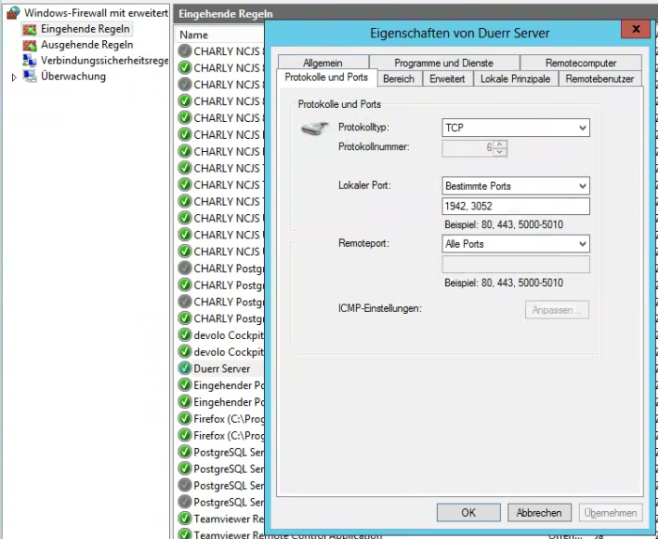Viewport: 658px width, 539px height.
Task: Open the Remoteport dropdown showing Alle Ports
Action: pos(515,244)
